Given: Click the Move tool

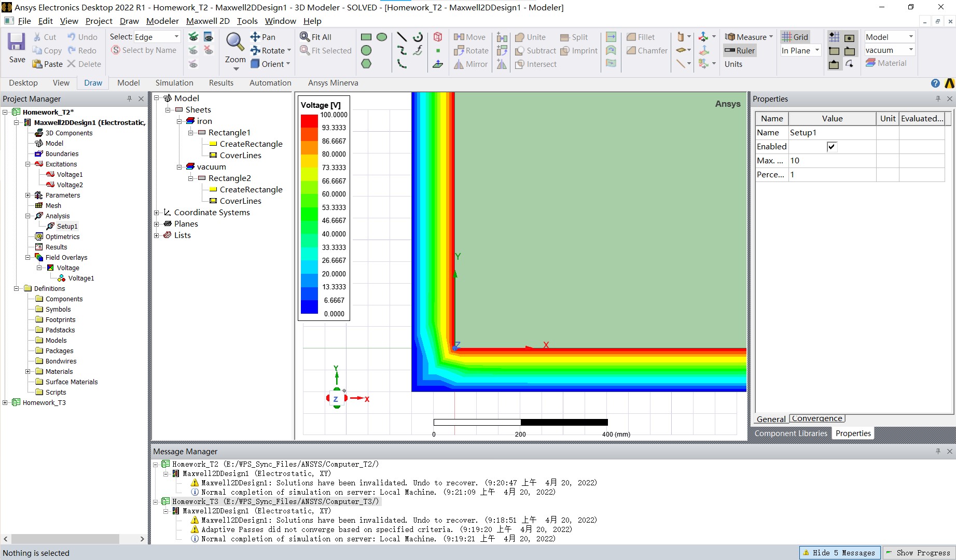Looking at the screenshot, I should [x=469, y=37].
